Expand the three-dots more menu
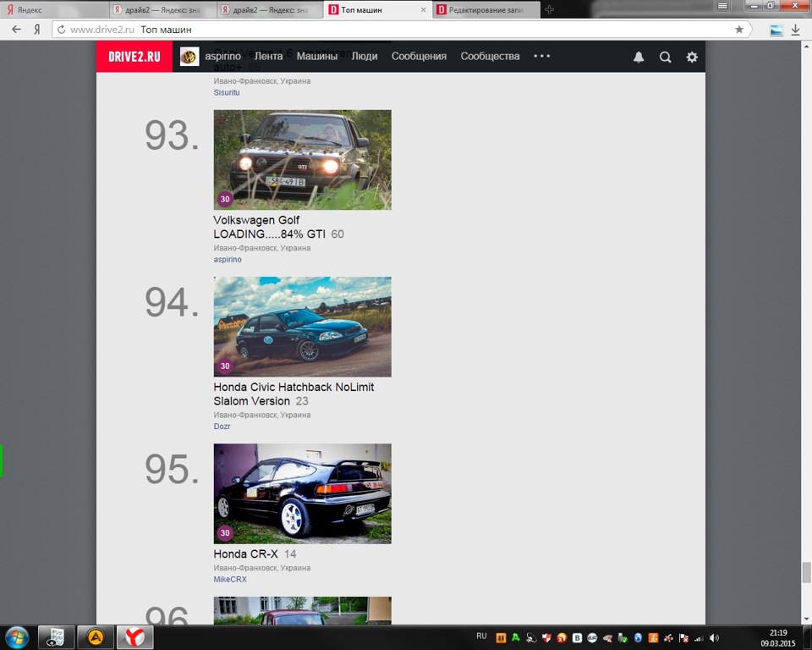 tap(541, 56)
